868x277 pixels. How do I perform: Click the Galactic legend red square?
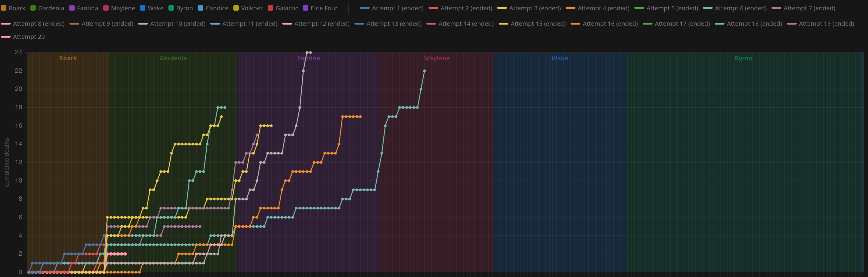tap(270, 8)
